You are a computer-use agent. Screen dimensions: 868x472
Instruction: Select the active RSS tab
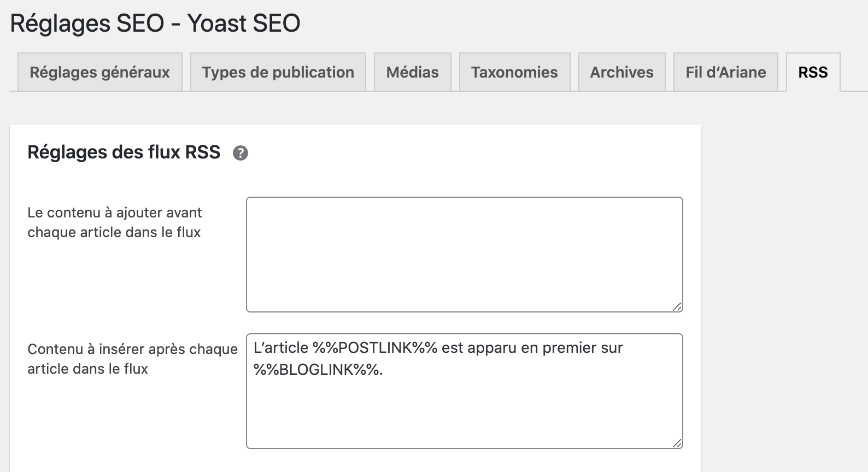point(813,72)
